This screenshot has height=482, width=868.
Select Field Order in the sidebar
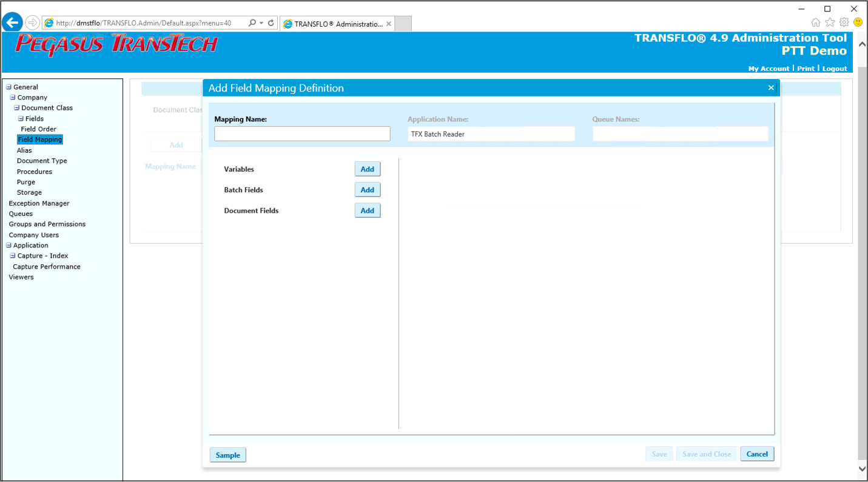(38, 129)
